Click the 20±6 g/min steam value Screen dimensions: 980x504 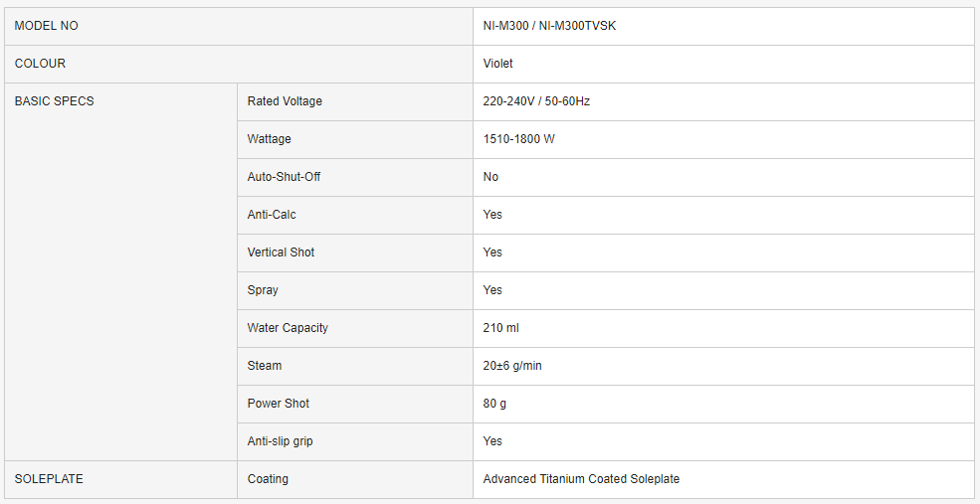[512, 366]
